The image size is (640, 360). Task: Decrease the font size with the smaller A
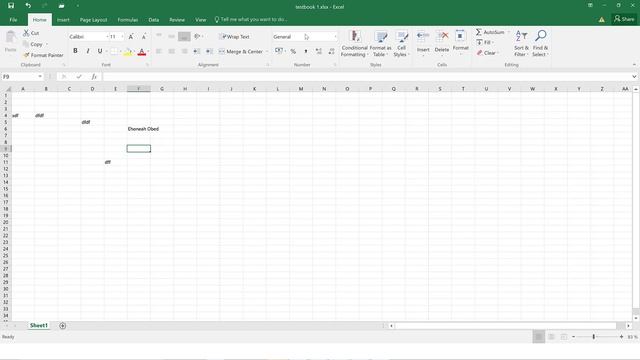(144, 37)
